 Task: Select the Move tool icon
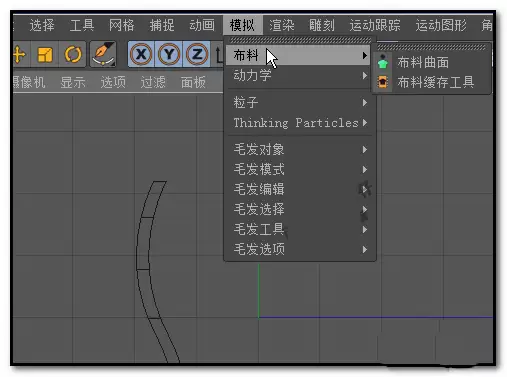pos(19,54)
